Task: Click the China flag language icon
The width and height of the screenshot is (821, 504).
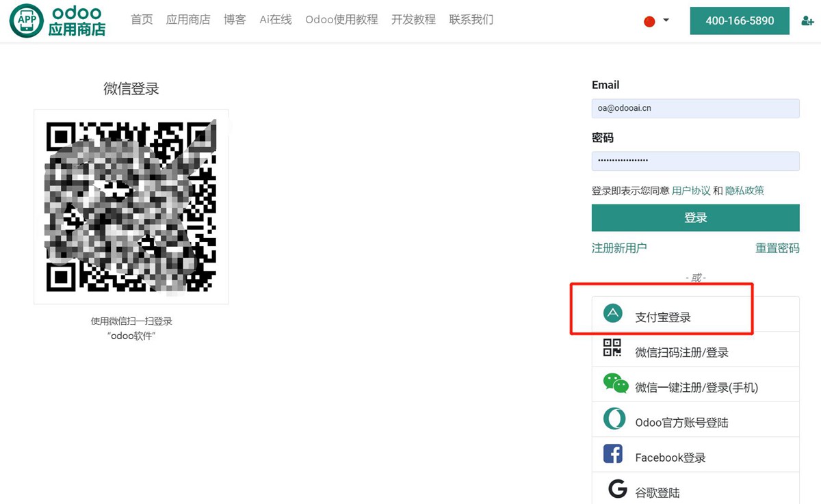Action: click(649, 21)
